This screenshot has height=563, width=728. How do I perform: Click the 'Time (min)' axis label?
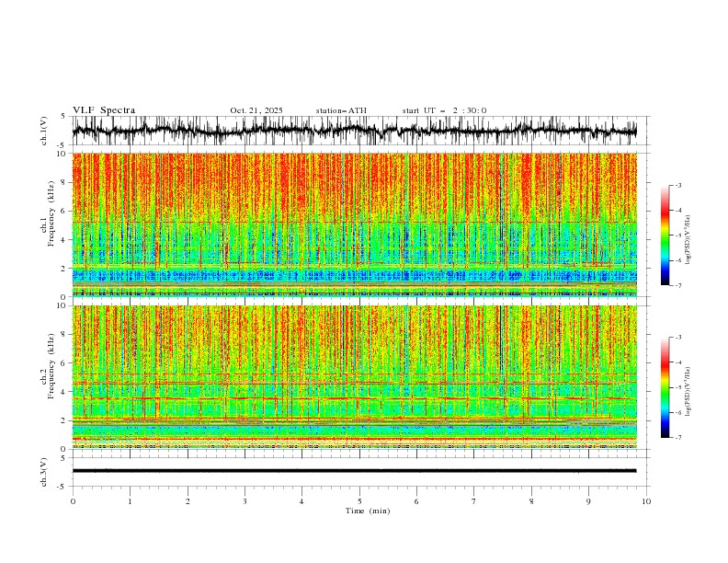tap(368, 511)
